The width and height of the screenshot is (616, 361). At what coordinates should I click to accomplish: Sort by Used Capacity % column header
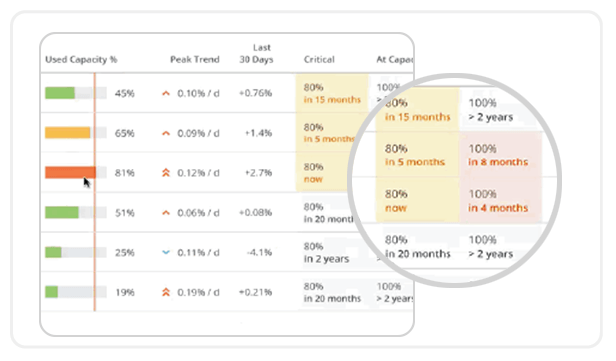(81, 59)
